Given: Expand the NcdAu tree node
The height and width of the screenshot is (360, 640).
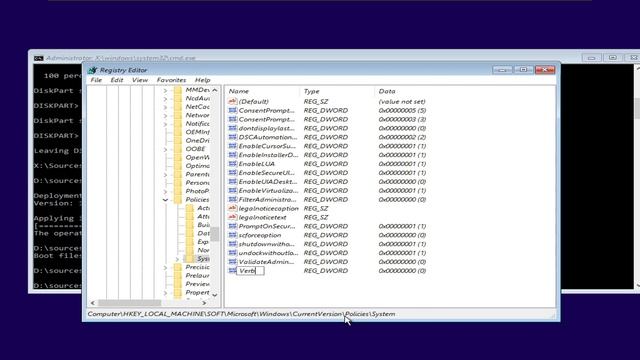Looking at the screenshot, I should click(x=165, y=99).
